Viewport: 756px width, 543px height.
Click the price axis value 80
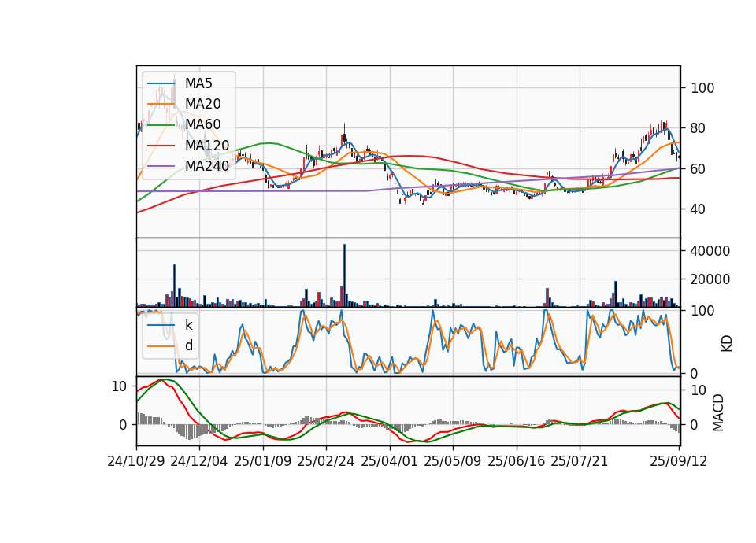(x=699, y=128)
